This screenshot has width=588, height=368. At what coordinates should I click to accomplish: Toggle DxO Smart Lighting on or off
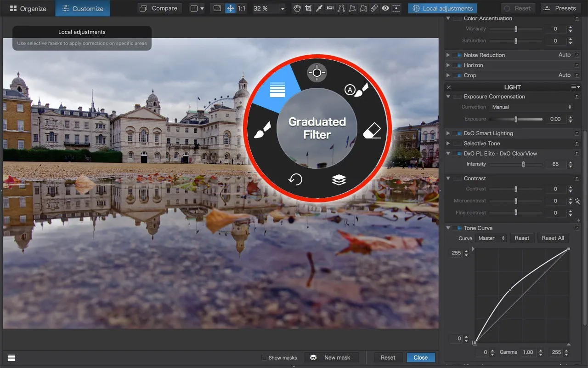[457, 133]
